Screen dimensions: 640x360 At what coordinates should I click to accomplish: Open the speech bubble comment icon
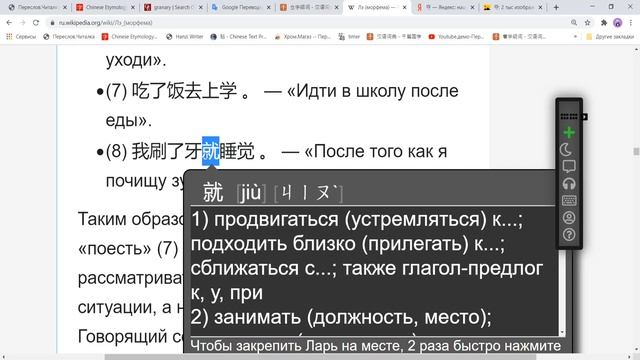point(569,167)
